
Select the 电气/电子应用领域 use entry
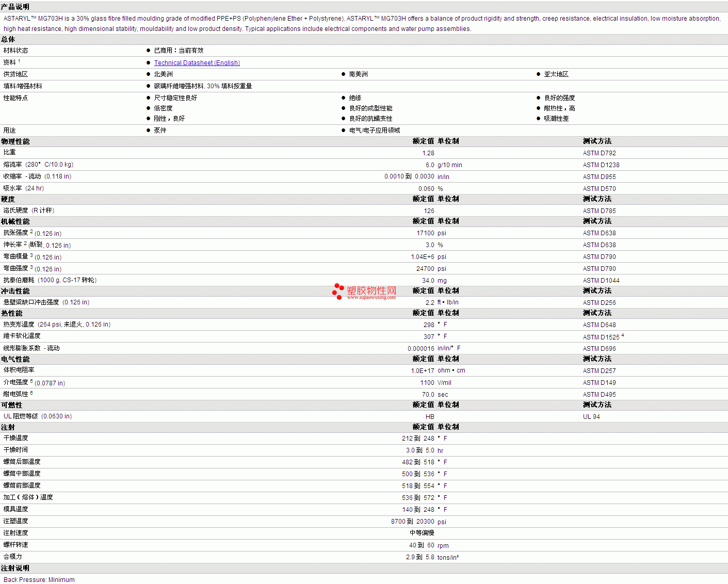click(x=375, y=131)
